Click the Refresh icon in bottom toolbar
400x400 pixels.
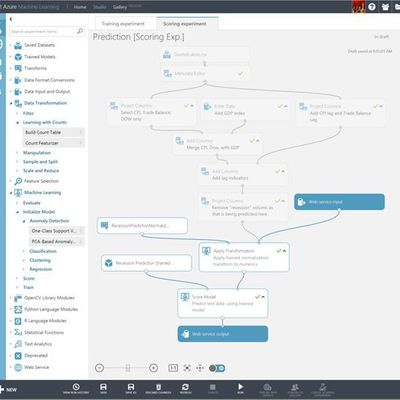coord(185,387)
